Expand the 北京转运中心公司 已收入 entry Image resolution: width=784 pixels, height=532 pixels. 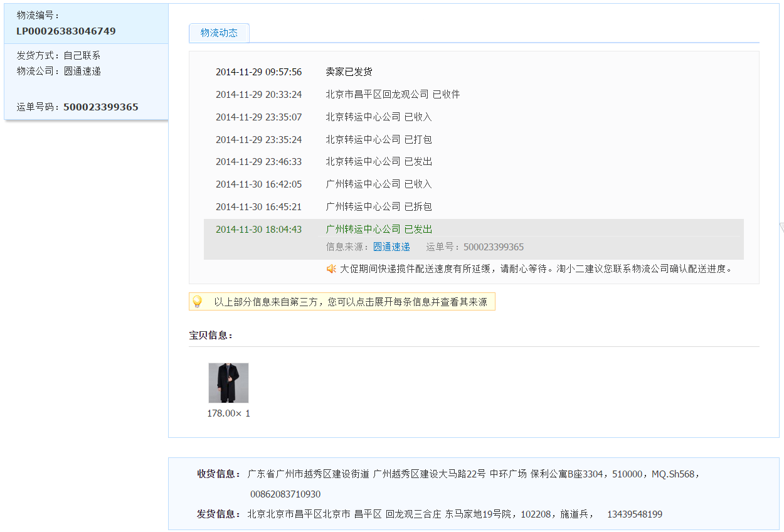[x=378, y=117]
